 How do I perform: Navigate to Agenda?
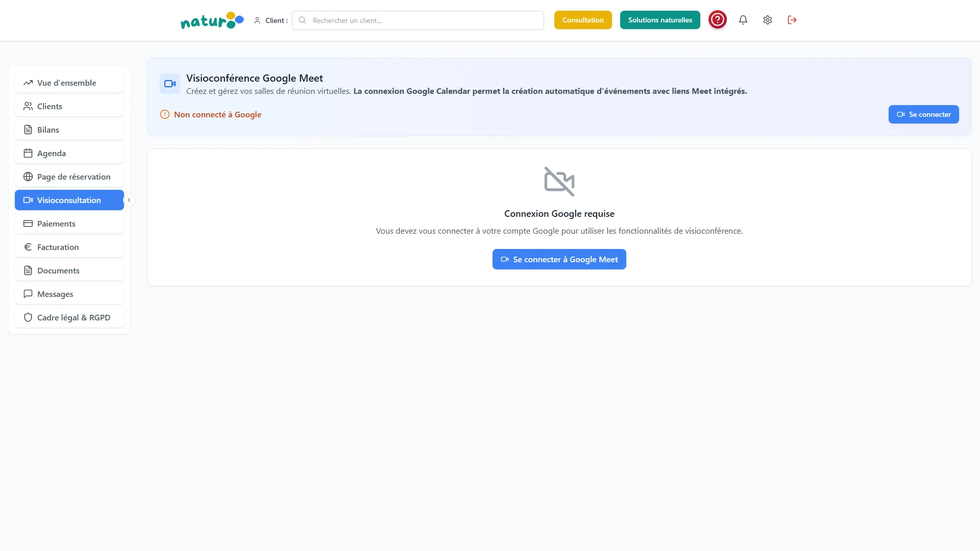click(x=69, y=153)
